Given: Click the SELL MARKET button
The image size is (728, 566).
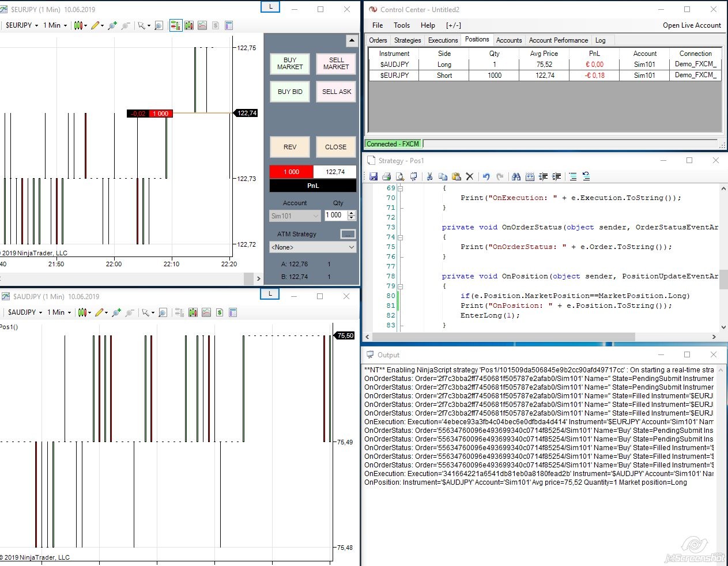Looking at the screenshot, I should point(336,63).
